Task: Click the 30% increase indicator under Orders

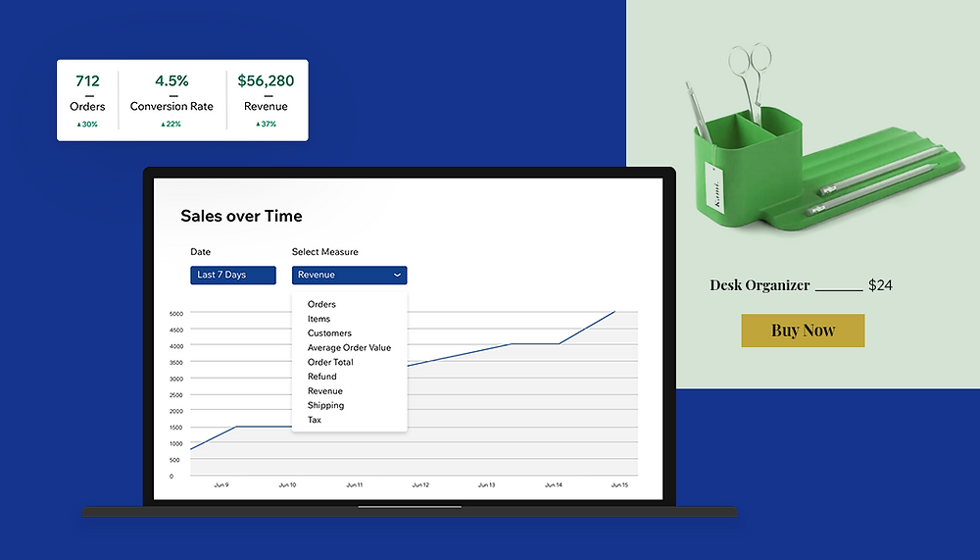Action: click(x=87, y=124)
